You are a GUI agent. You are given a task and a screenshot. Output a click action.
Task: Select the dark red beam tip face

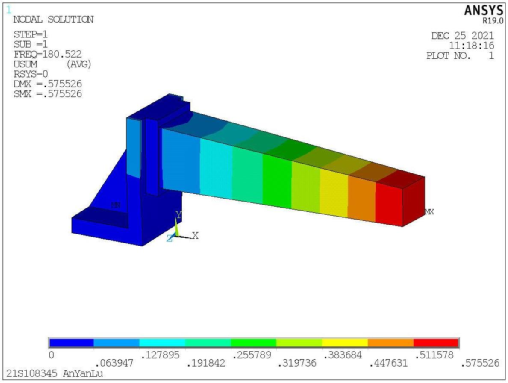pyautogui.click(x=413, y=201)
